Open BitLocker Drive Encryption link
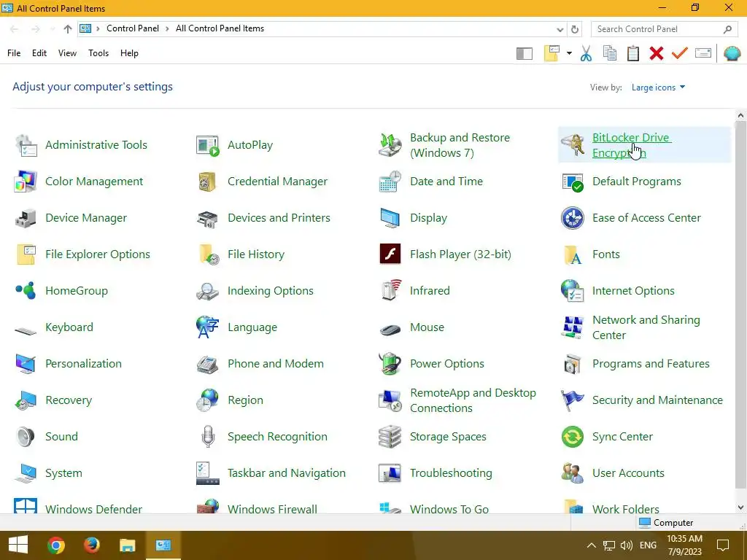 631,145
